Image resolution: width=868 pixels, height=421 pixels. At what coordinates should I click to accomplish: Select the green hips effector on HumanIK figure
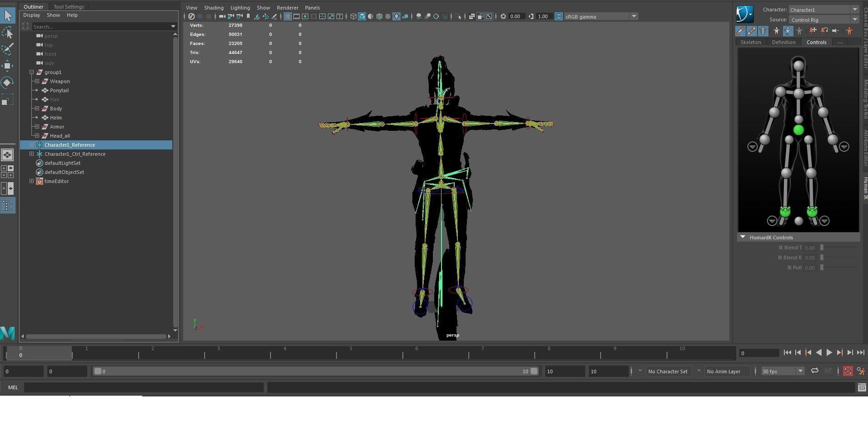point(798,130)
